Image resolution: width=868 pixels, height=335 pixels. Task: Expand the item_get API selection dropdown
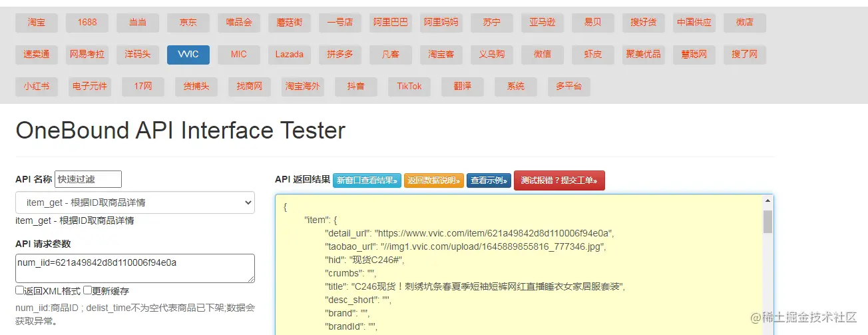click(135, 202)
